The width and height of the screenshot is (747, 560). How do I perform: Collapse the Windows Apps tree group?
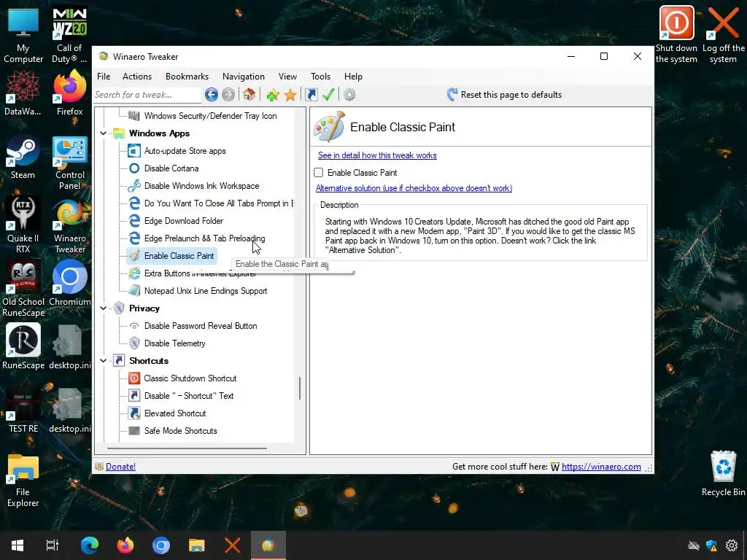pyautogui.click(x=104, y=133)
